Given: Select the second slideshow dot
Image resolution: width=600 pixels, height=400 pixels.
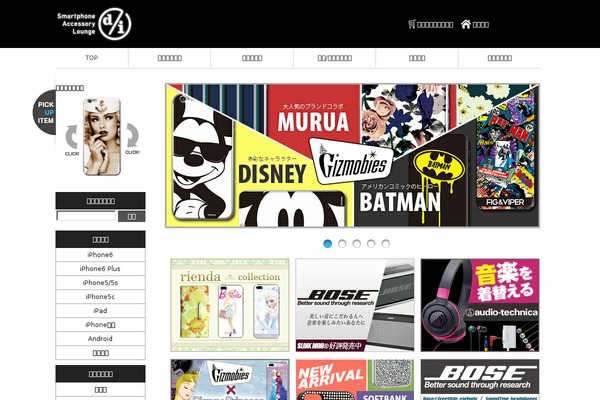Looking at the screenshot, I should [x=342, y=243].
